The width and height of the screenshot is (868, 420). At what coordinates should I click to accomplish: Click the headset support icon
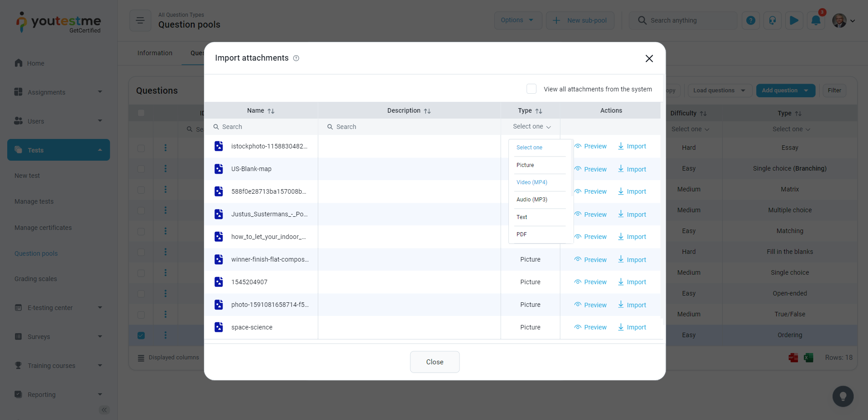pos(772,20)
